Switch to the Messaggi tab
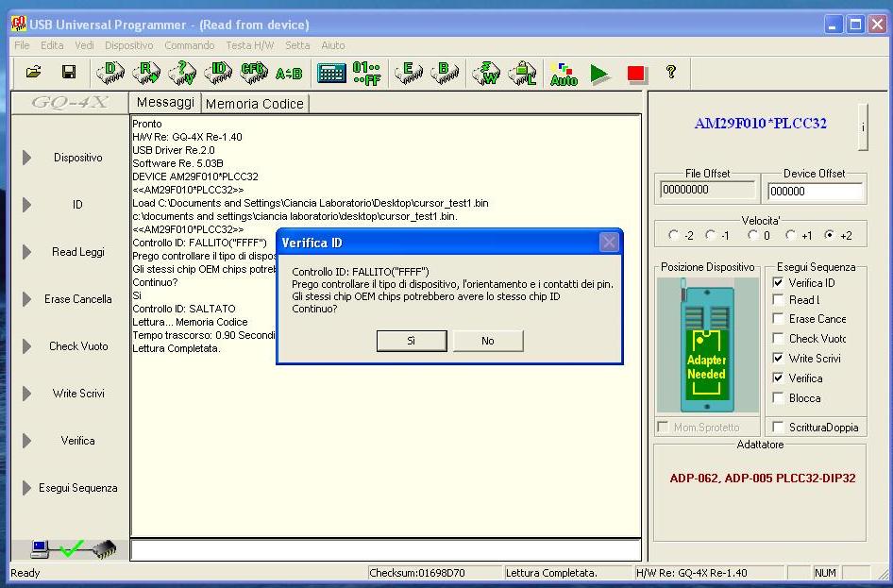893x588 pixels. [x=165, y=103]
